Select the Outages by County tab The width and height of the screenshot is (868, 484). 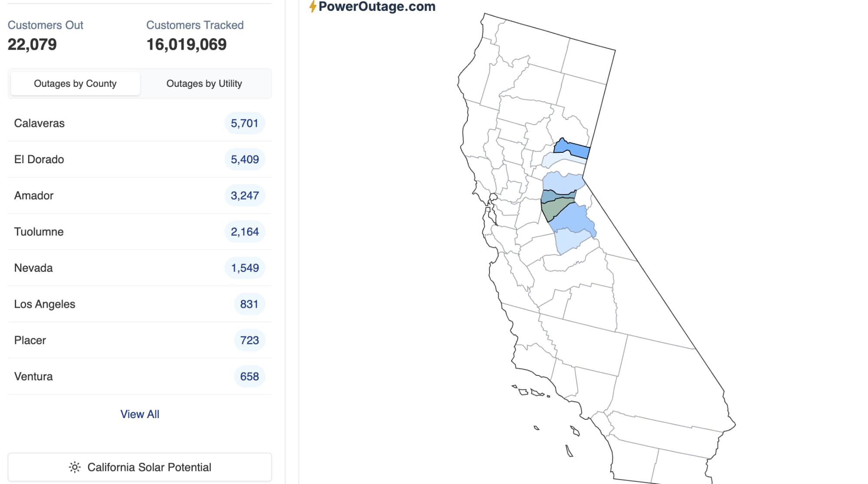(75, 83)
